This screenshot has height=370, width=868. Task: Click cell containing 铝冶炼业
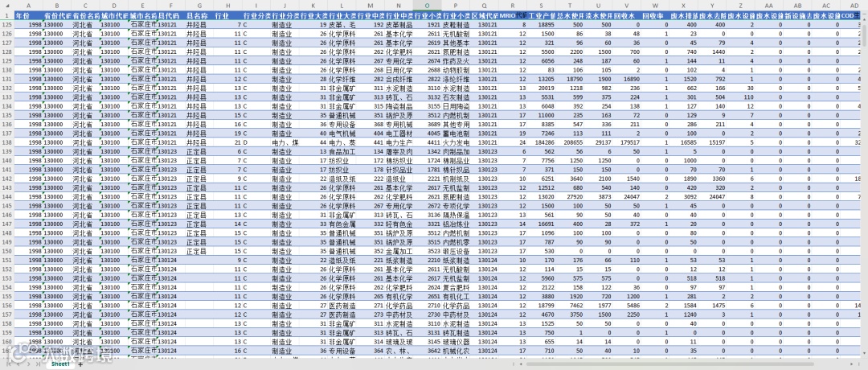(456, 224)
